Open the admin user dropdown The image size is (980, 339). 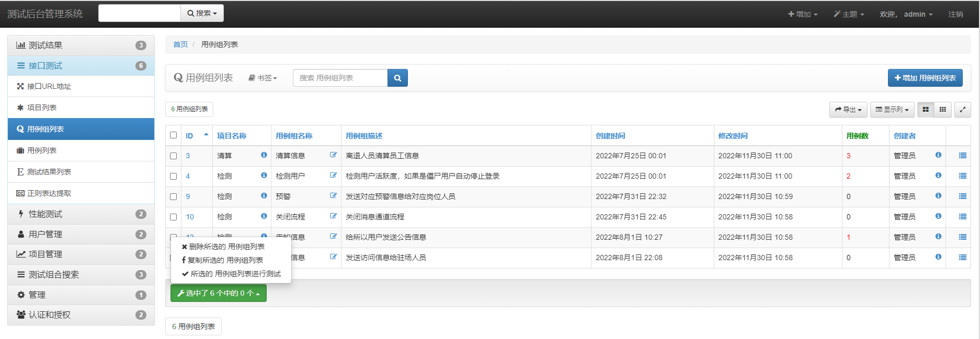(906, 14)
